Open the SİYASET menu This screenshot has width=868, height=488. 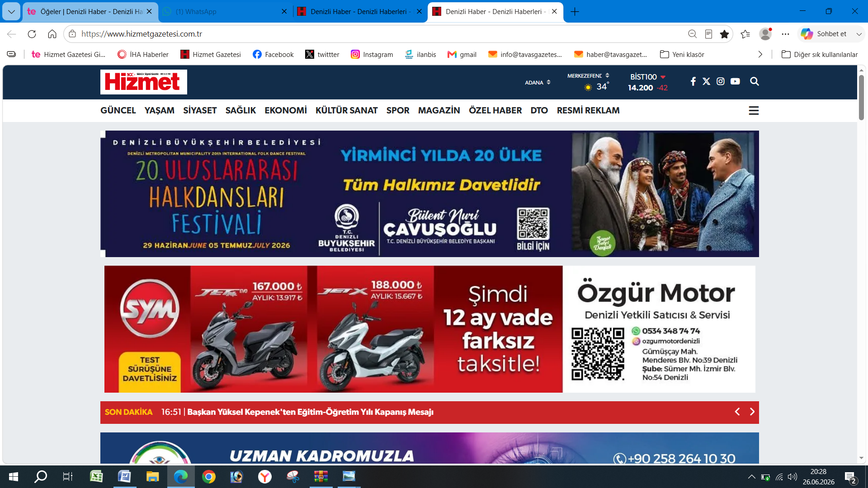click(x=200, y=110)
